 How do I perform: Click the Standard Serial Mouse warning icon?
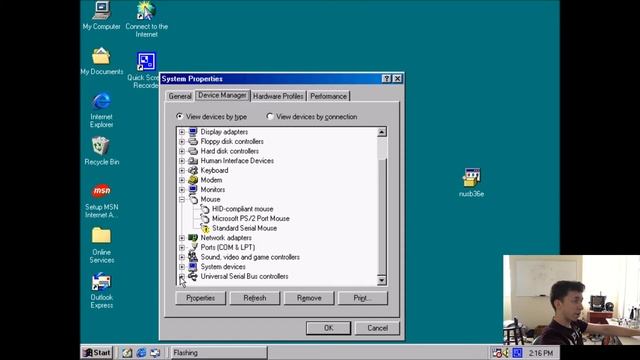point(205,229)
